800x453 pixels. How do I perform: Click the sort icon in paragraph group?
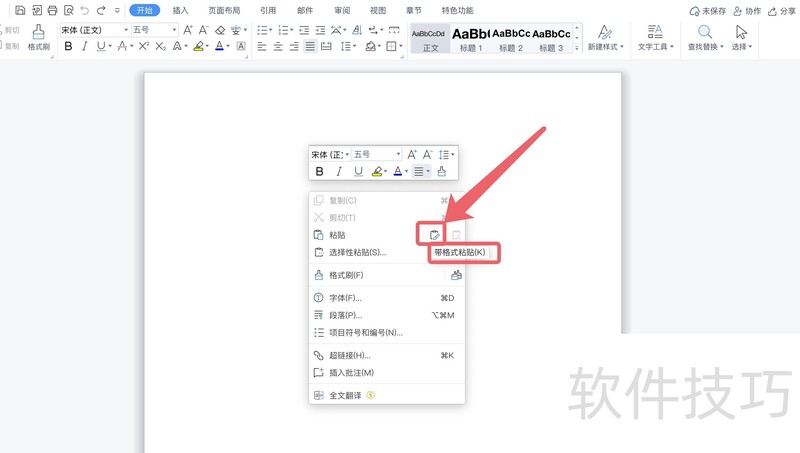[x=357, y=30]
